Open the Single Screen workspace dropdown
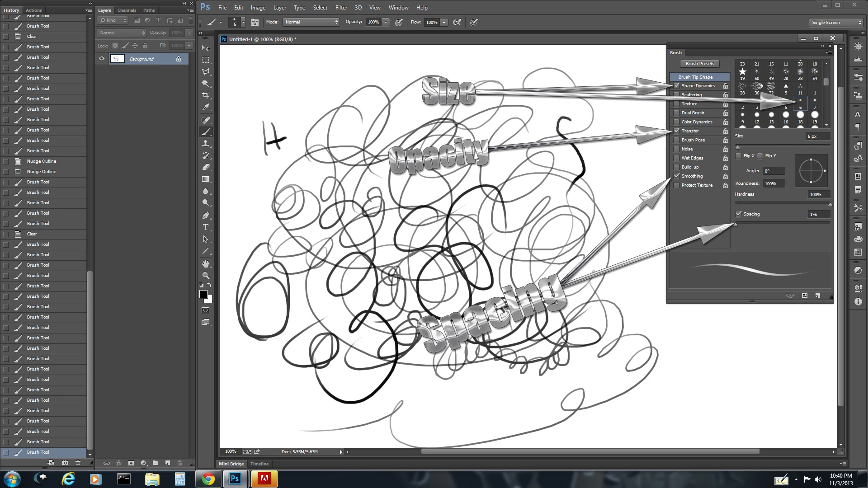 pos(836,22)
